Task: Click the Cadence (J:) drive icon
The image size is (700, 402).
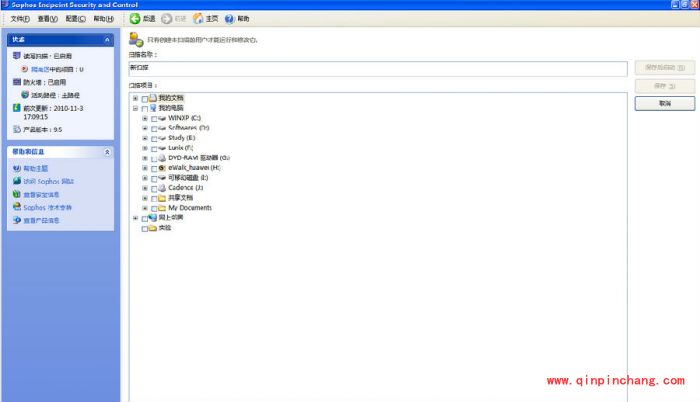Action: pos(162,188)
